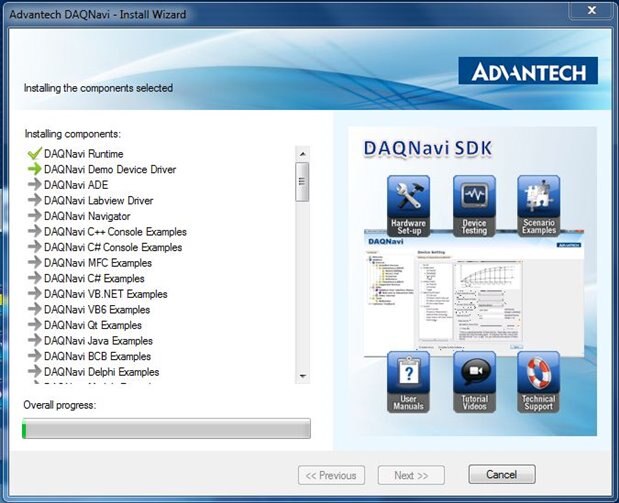Open the User Manuals icon

(408, 374)
